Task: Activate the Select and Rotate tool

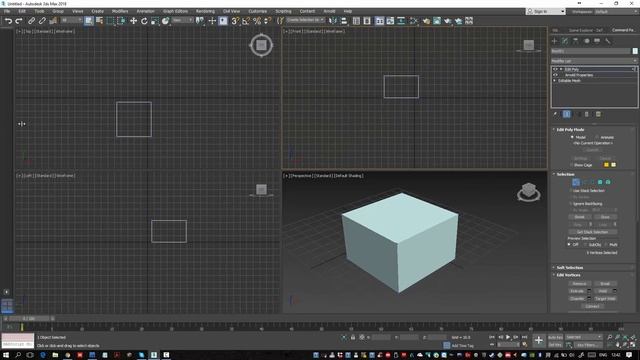Action: [x=144, y=21]
